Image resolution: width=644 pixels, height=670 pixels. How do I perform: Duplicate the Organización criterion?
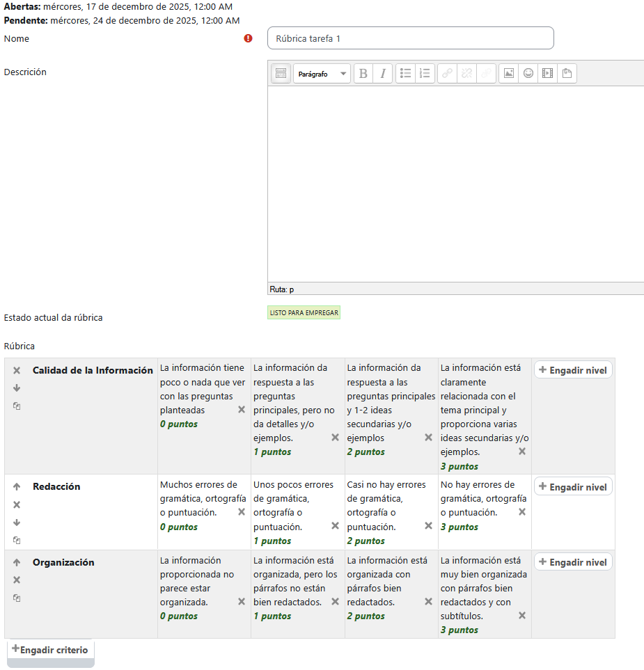17,598
